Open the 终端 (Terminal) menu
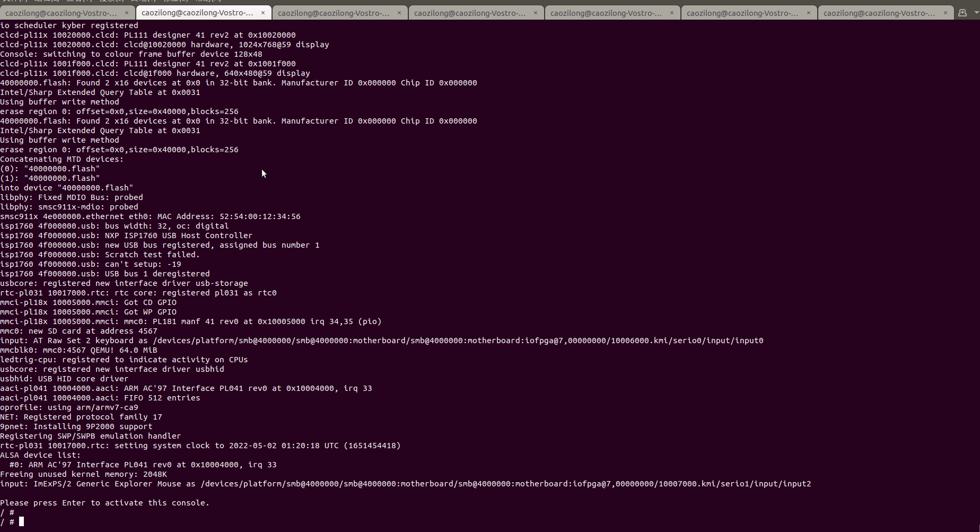Screen dimensions: 980x532 click(143, 2)
